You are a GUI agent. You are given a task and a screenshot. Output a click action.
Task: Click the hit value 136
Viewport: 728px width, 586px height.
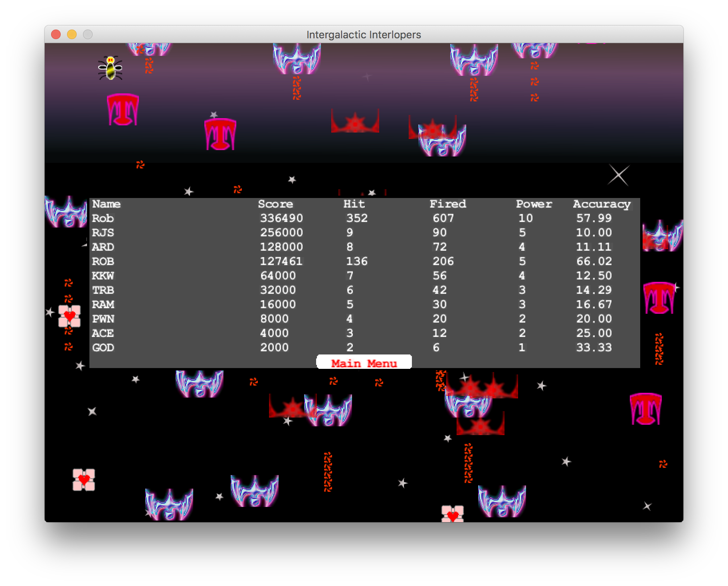click(x=357, y=261)
